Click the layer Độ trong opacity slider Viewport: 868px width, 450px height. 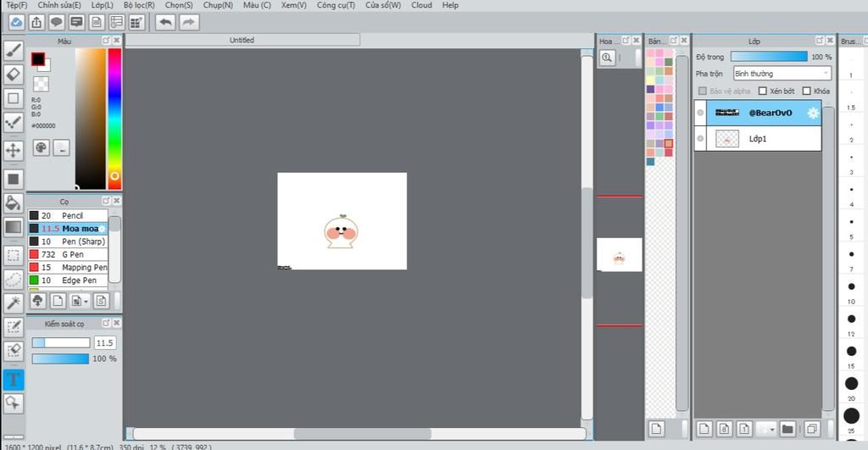[769, 57]
